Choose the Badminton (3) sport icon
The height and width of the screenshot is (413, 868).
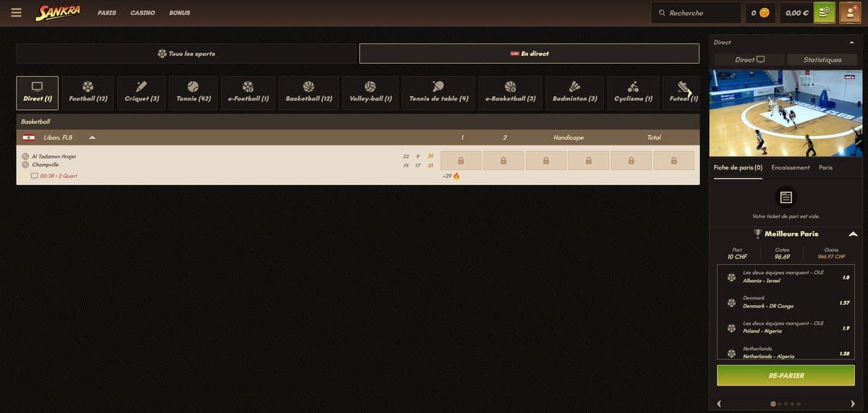click(x=574, y=93)
